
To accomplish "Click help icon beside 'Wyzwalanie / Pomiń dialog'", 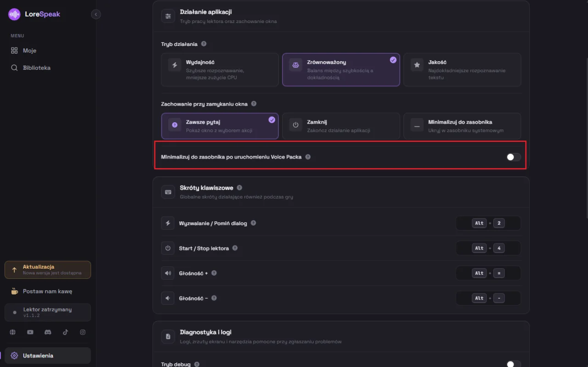I will [x=253, y=223].
